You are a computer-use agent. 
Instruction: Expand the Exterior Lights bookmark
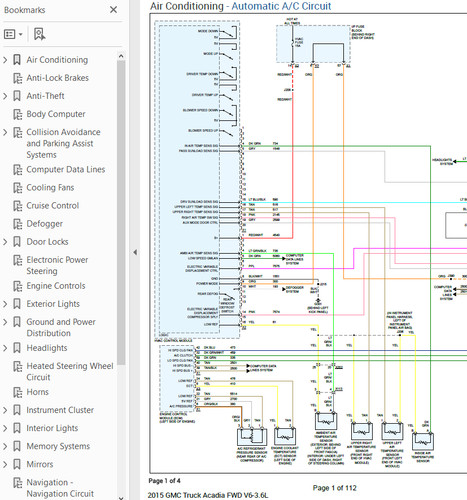tap(5, 304)
